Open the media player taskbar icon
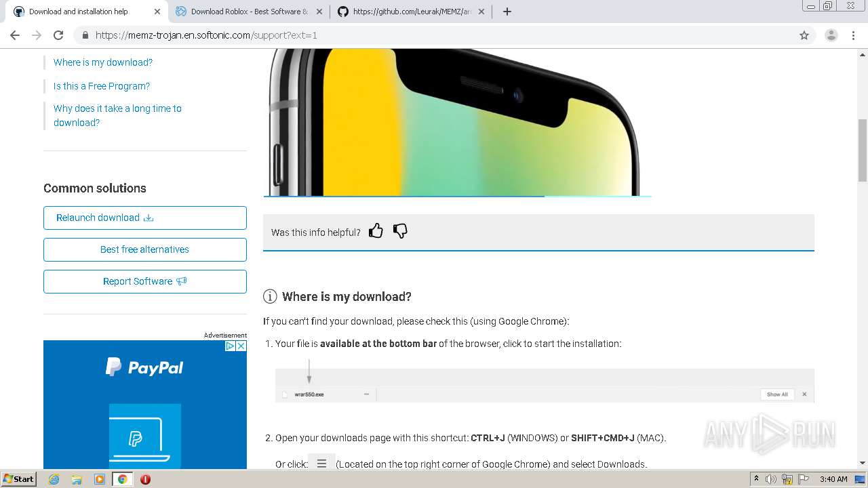This screenshot has width=868, height=488. 100,479
